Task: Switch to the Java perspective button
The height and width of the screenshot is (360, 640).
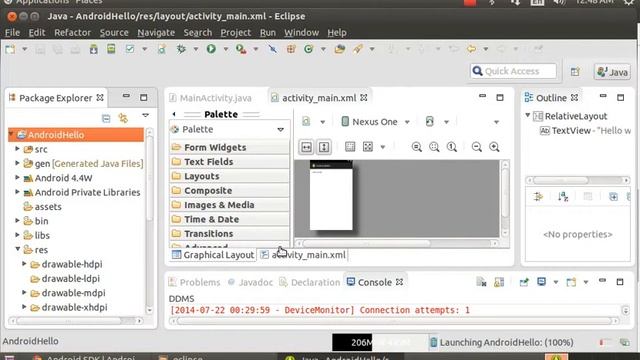Action: (612, 72)
